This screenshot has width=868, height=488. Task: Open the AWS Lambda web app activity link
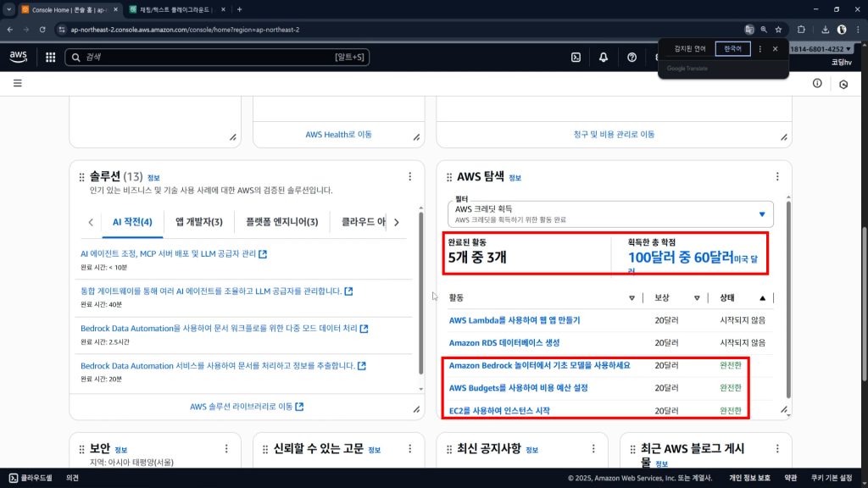pos(515,320)
